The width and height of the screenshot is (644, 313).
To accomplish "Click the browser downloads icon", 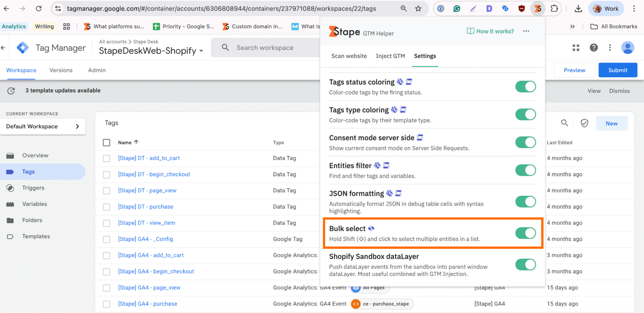I will coord(578,9).
